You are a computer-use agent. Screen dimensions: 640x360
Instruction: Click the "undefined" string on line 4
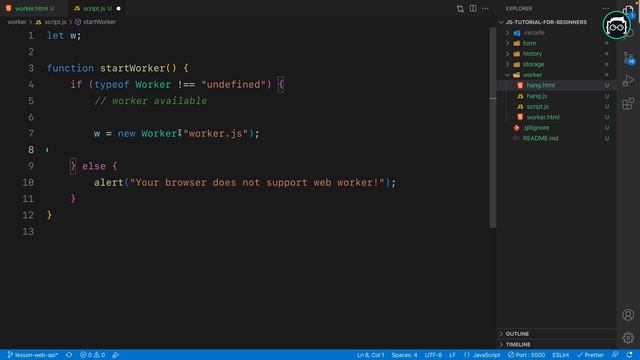233,84
